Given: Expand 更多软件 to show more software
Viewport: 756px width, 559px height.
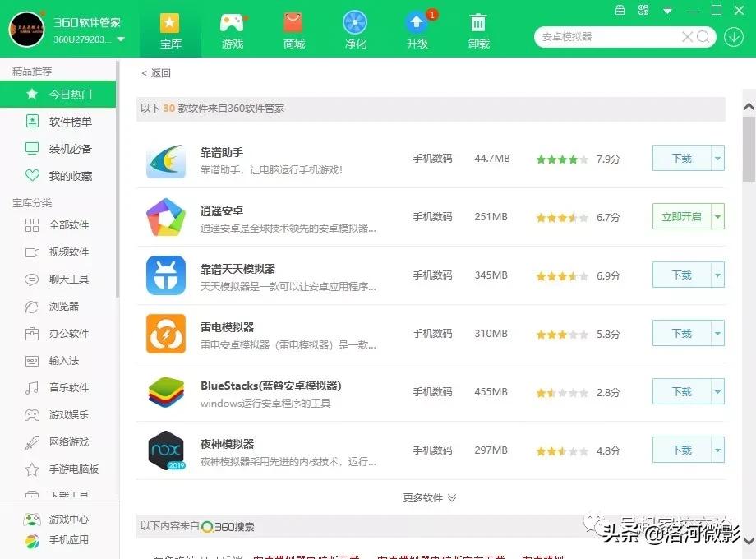Looking at the screenshot, I should click(429, 497).
